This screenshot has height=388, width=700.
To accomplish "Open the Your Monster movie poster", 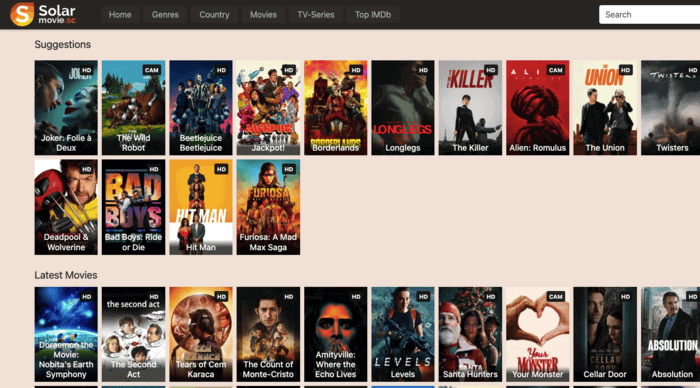I will (538, 334).
